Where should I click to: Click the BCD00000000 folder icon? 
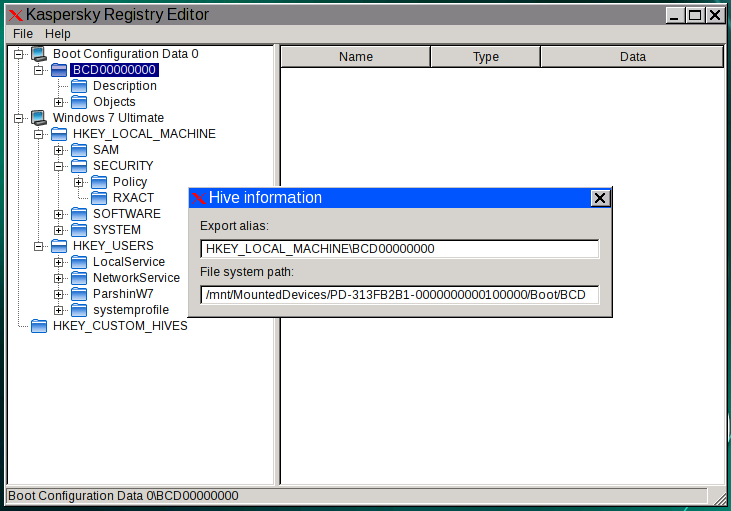pos(59,70)
